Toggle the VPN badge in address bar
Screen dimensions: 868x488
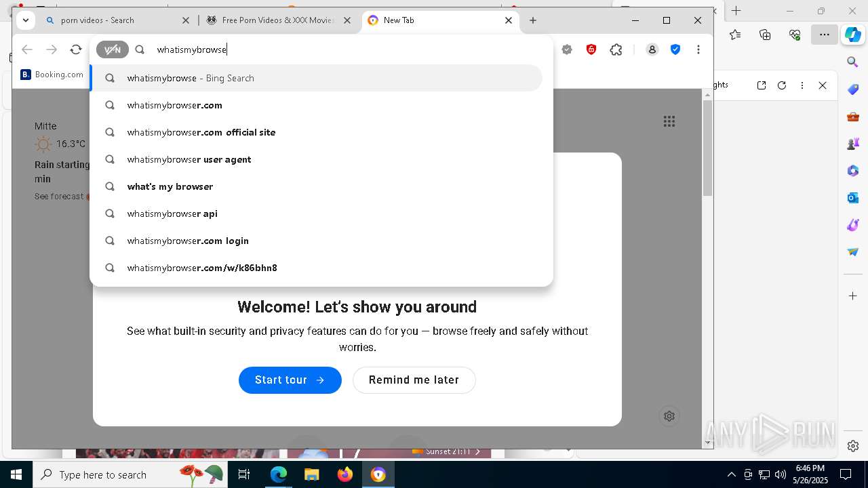tap(113, 49)
